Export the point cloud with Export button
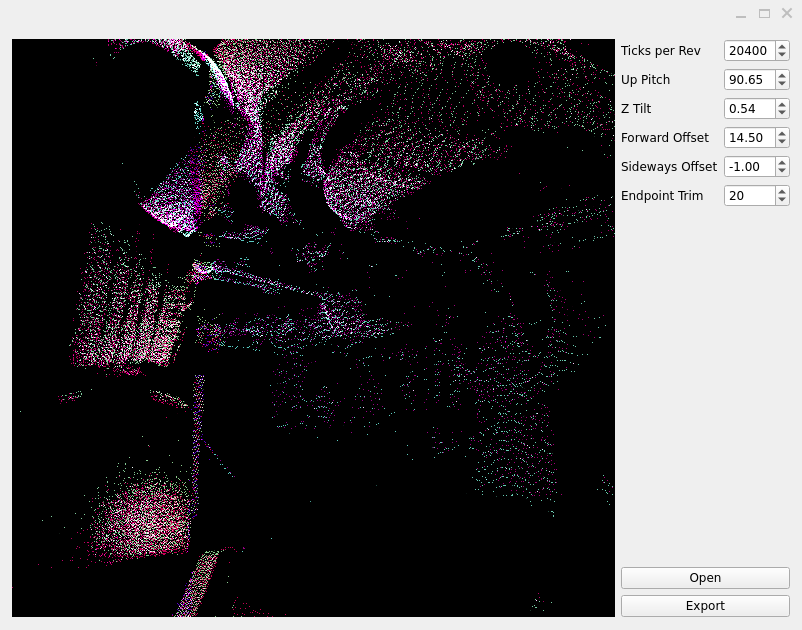Viewport: 802px width, 630px height. click(x=705, y=606)
